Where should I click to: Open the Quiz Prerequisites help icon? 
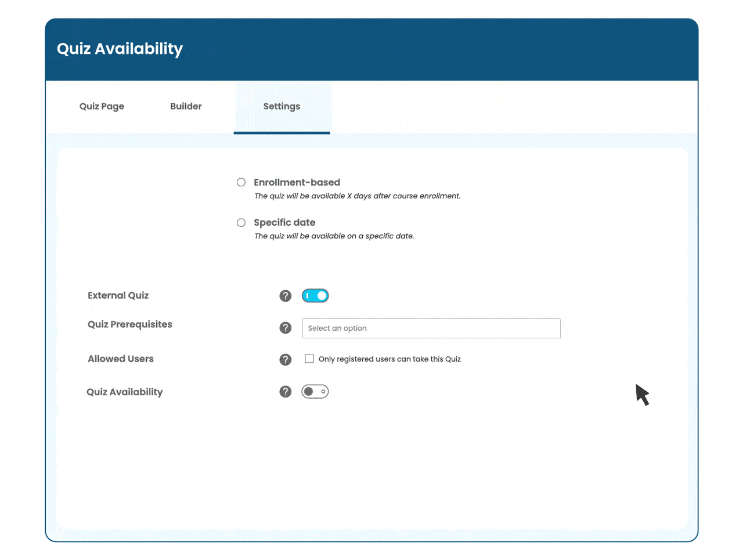pos(285,328)
